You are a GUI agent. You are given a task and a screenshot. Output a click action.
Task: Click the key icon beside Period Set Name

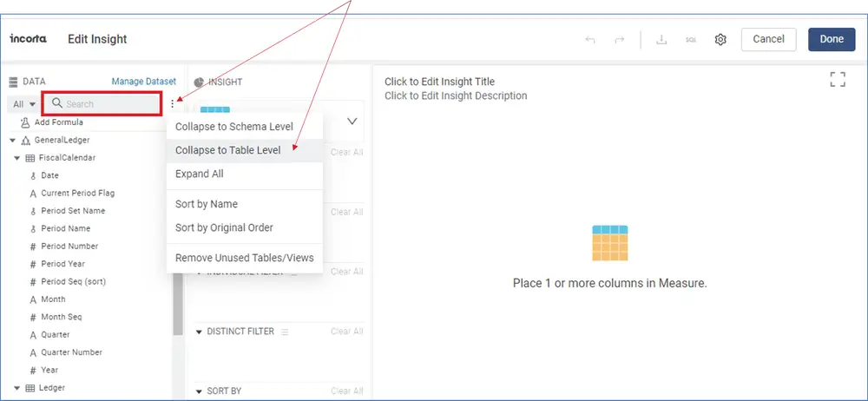click(x=33, y=211)
